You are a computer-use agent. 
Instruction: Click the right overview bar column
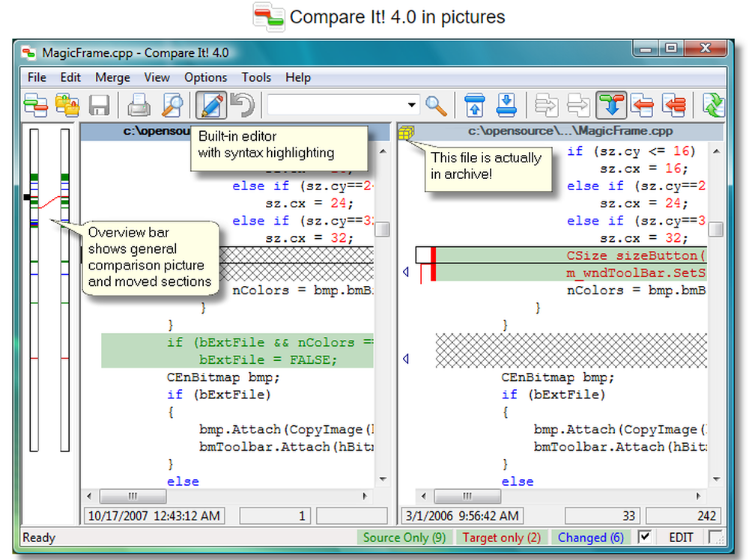65,290
